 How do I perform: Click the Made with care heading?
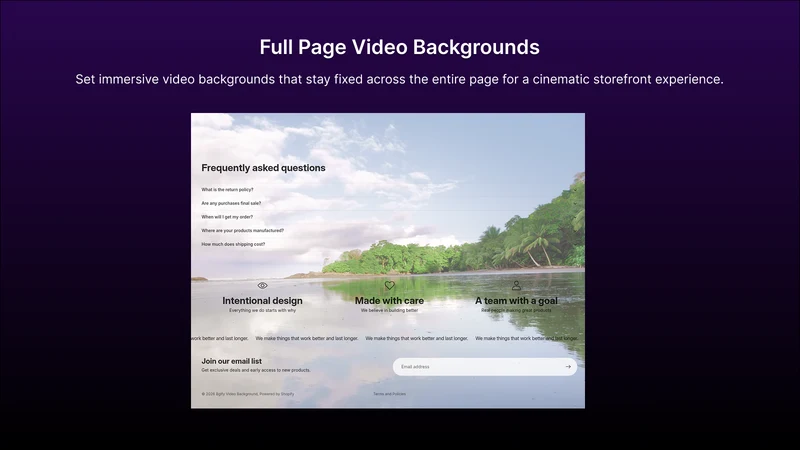point(389,301)
